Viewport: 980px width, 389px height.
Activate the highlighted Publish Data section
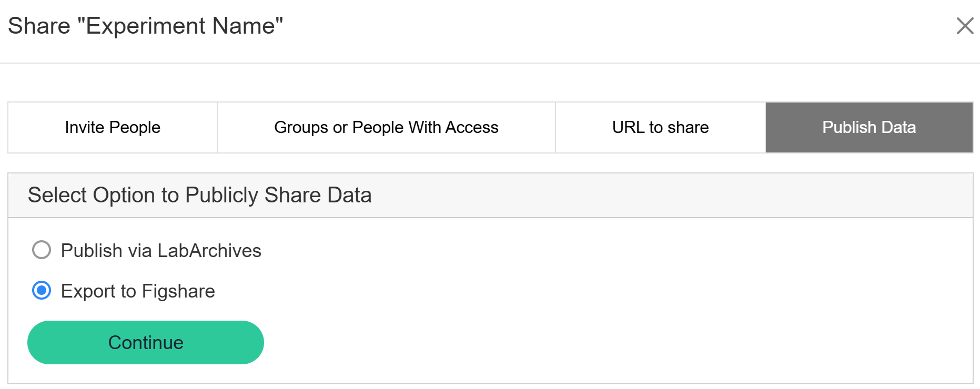click(x=869, y=128)
